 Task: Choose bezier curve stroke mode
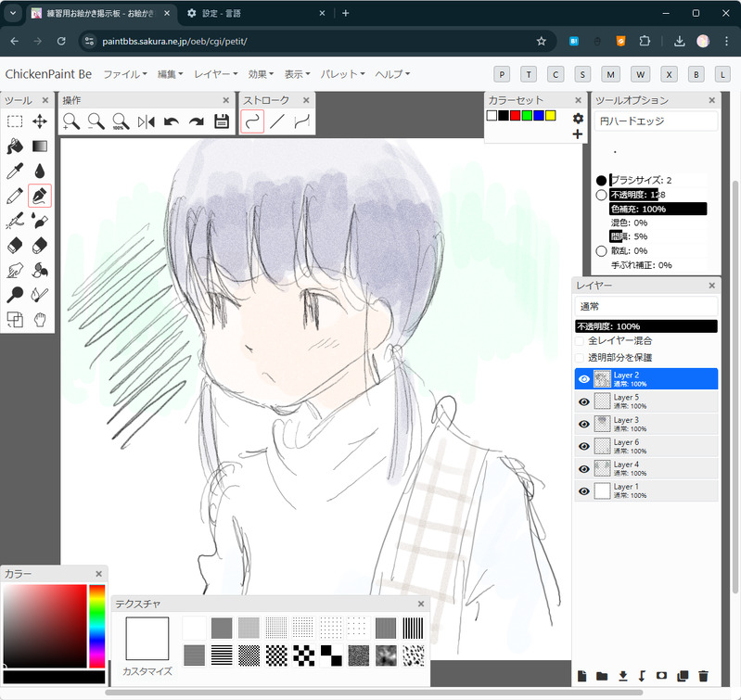(302, 121)
